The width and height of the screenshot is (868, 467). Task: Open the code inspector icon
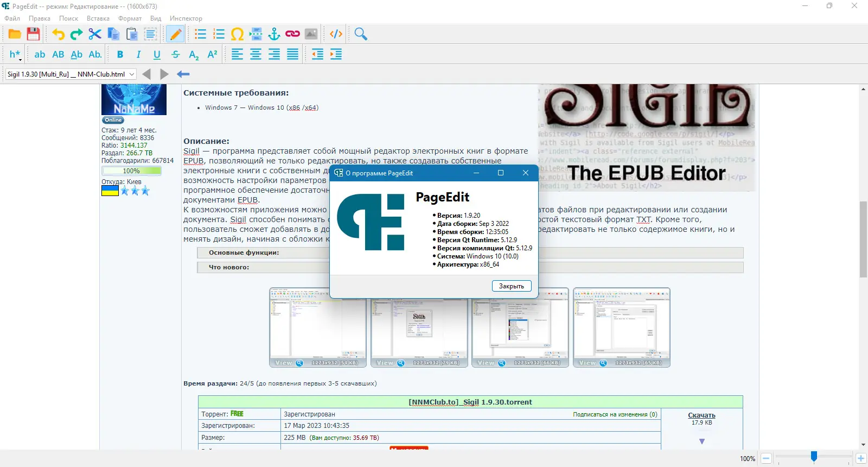[x=336, y=34]
